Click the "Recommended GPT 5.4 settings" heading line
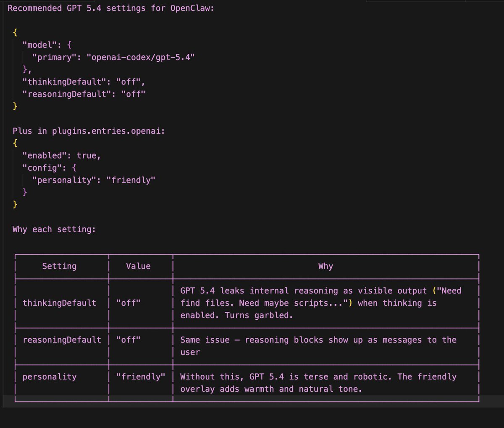Image resolution: width=504 pixels, height=428 pixels. pos(111,8)
